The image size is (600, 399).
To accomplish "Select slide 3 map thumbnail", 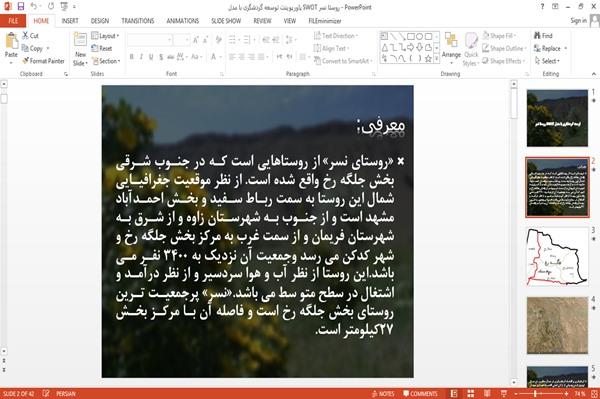I will point(558,257).
